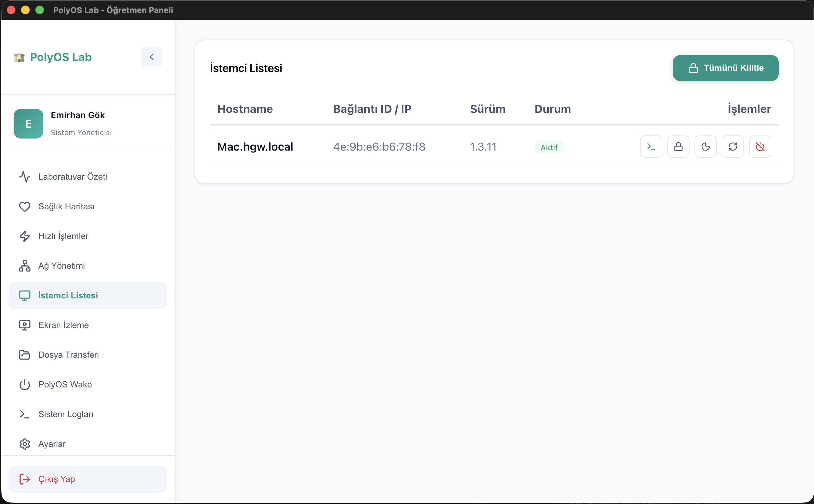Click the Tümünü Kilitle button
This screenshot has width=814, height=504.
[725, 68]
